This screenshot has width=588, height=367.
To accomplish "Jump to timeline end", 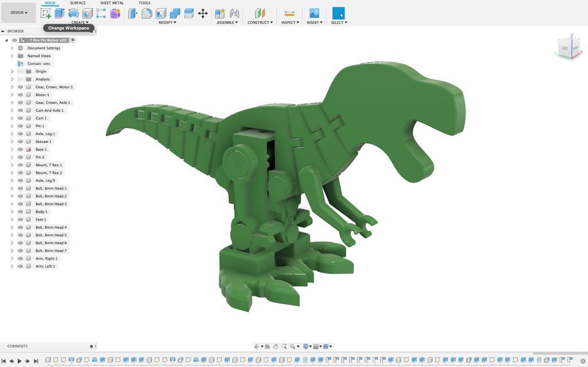I will click(x=36, y=361).
